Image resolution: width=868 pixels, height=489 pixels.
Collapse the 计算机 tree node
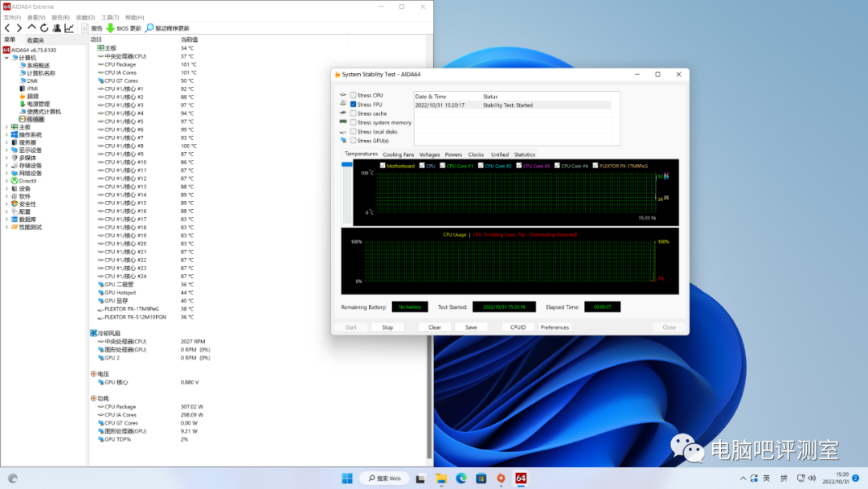6,58
